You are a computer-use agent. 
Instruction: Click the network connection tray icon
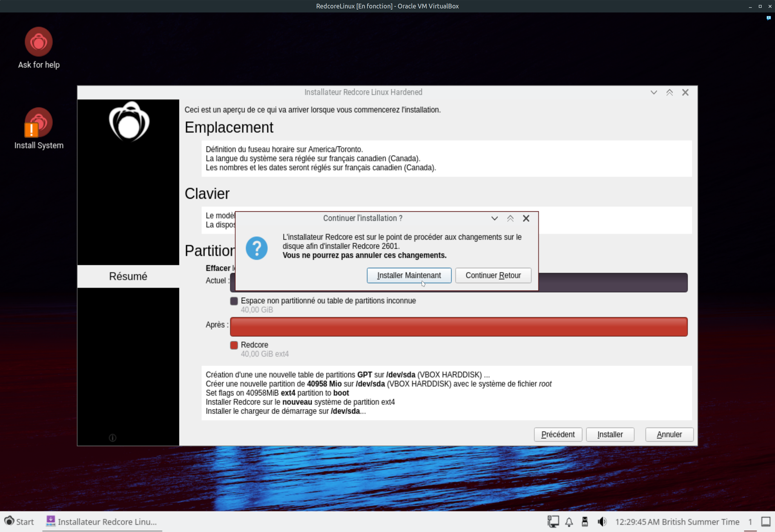tap(553, 522)
